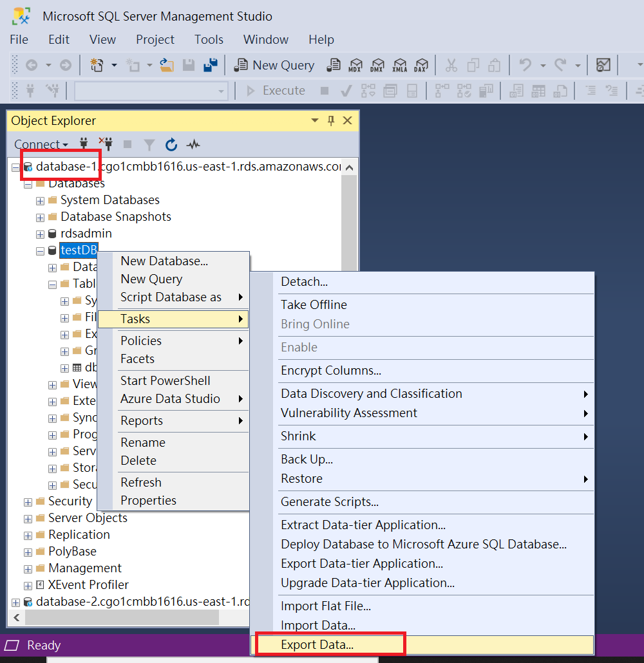Expand the database-2 server node
The width and height of the screenshot is (644, 663).
pos(15,602)
